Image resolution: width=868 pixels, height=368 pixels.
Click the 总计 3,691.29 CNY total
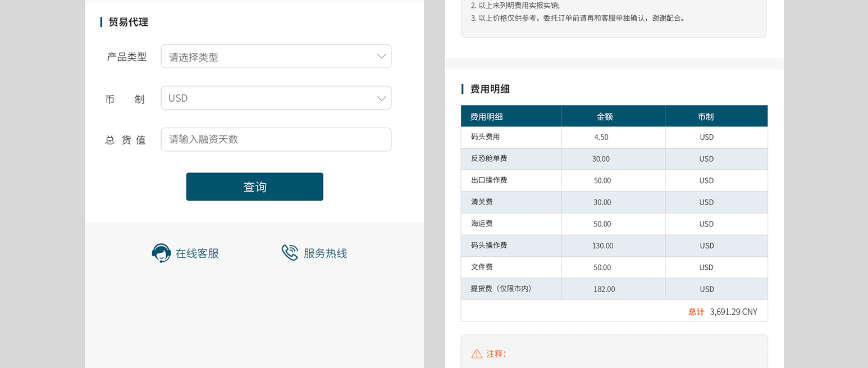pyautogui.click(x=723, y=311)
